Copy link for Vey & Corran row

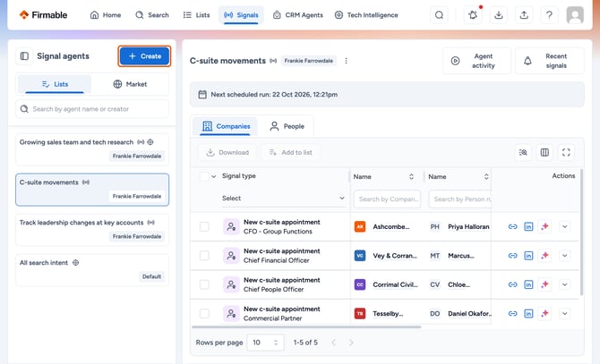[x=513, y=256]
